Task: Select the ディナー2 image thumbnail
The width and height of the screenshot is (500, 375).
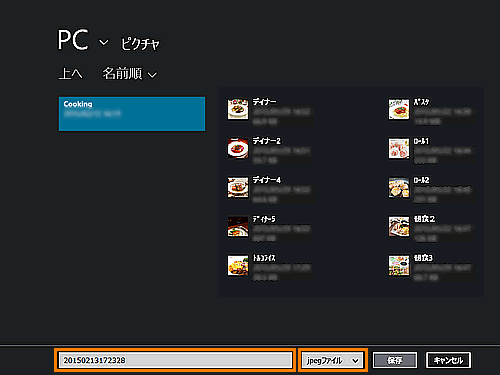Action: [238, 148]
